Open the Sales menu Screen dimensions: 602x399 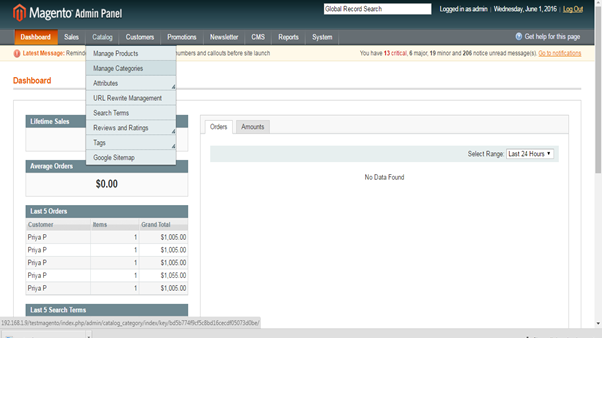click(71, 37)
